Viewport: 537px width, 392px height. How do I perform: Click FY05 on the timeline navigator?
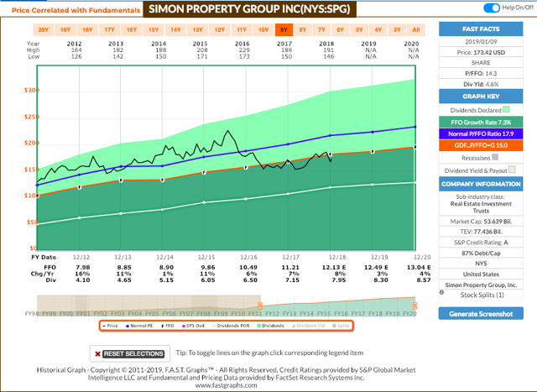[x=153, y=314]
